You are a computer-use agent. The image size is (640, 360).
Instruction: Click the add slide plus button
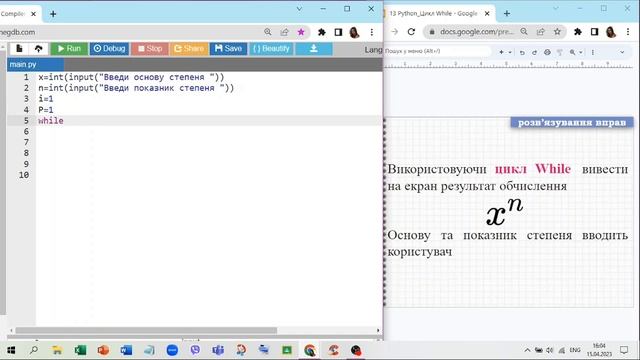tap(501, 52)
